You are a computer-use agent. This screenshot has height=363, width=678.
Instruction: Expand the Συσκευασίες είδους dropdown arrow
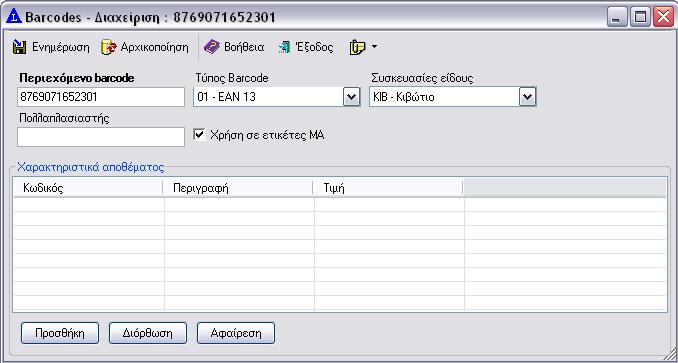(527, 97)
